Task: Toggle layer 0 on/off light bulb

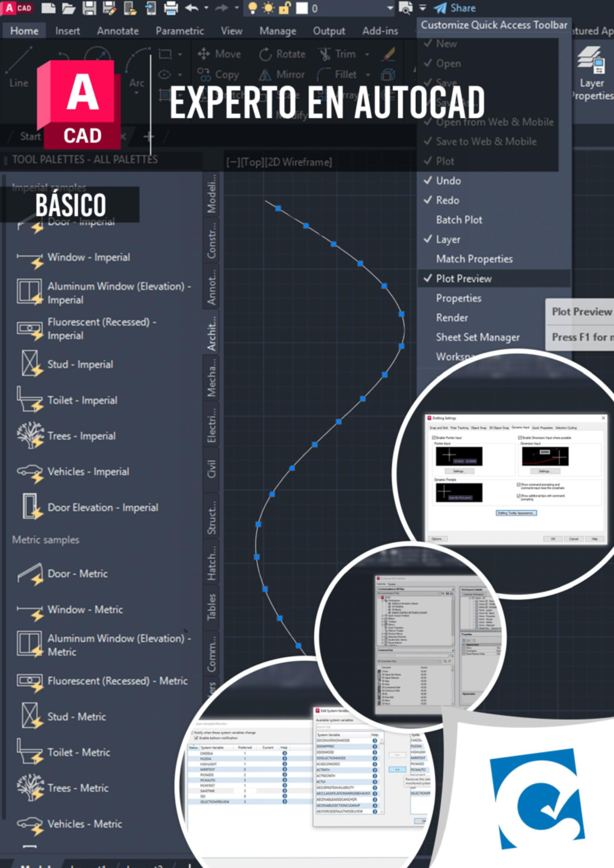Action: point(252,8)
